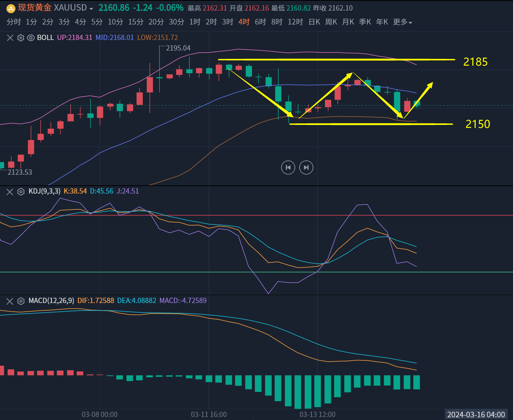Click the KDJ K:38.54 value

(x=75, y=191)
